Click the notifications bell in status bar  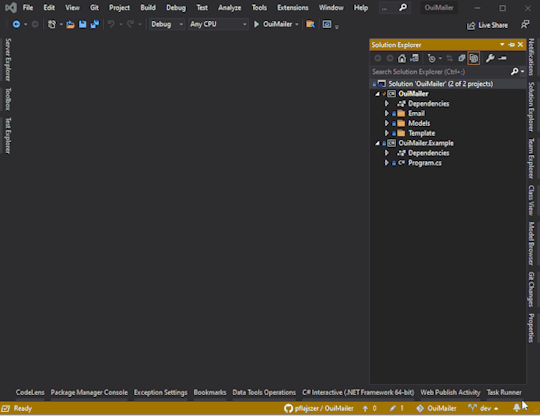517,408
